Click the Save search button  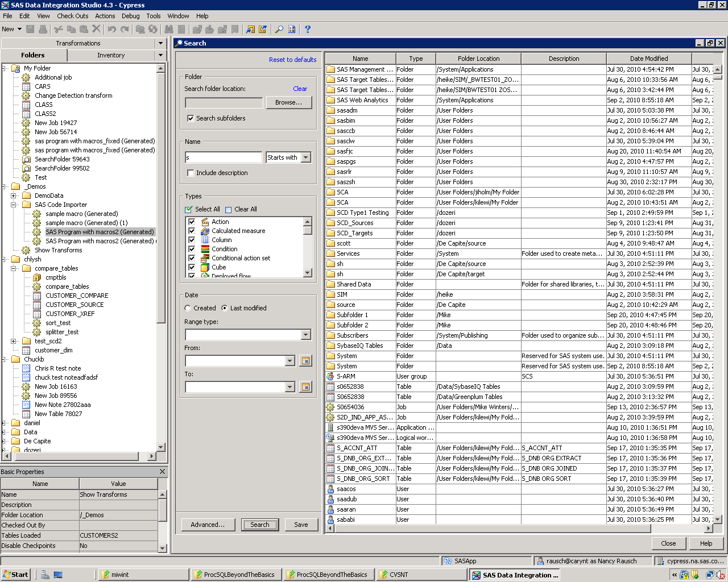tap(301, 525)
